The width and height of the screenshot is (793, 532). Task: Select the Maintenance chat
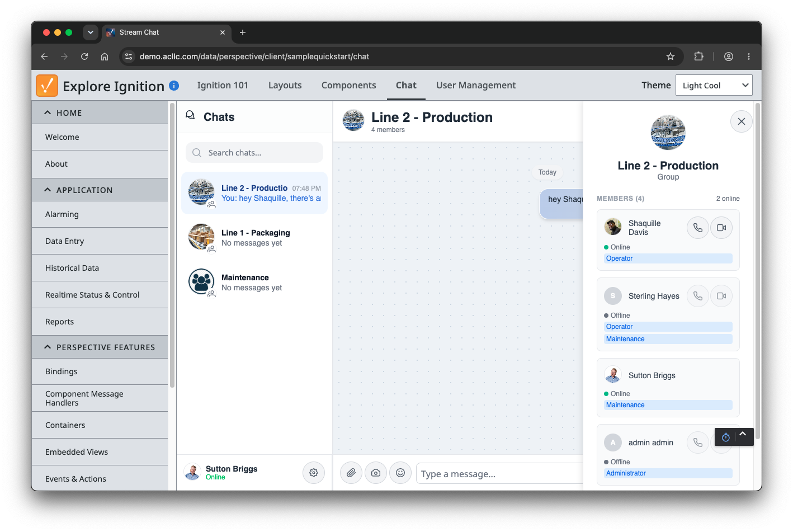point(254,283)
